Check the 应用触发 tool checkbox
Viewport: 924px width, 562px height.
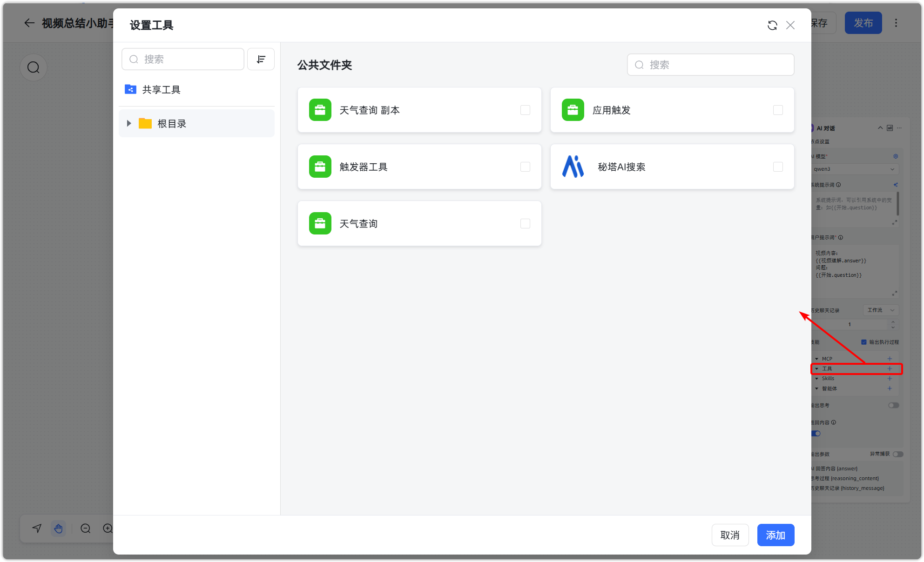[x=778, y=110]
